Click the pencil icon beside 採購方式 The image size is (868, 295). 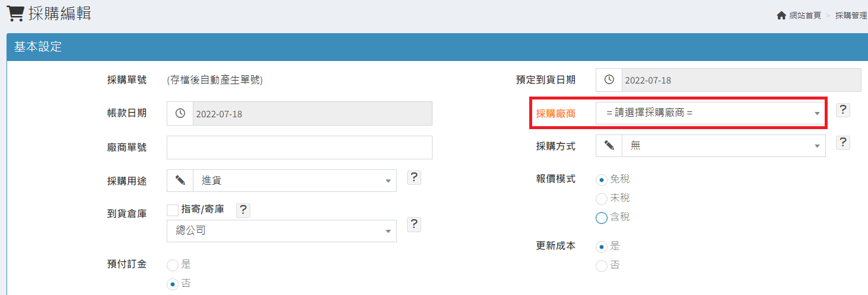(609, 146)
